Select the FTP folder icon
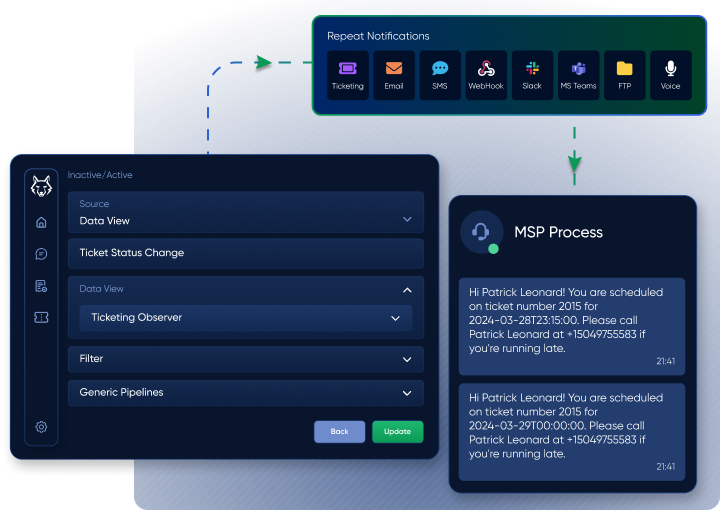The height and width of the screenshot is (515, 720). (624, 75)
